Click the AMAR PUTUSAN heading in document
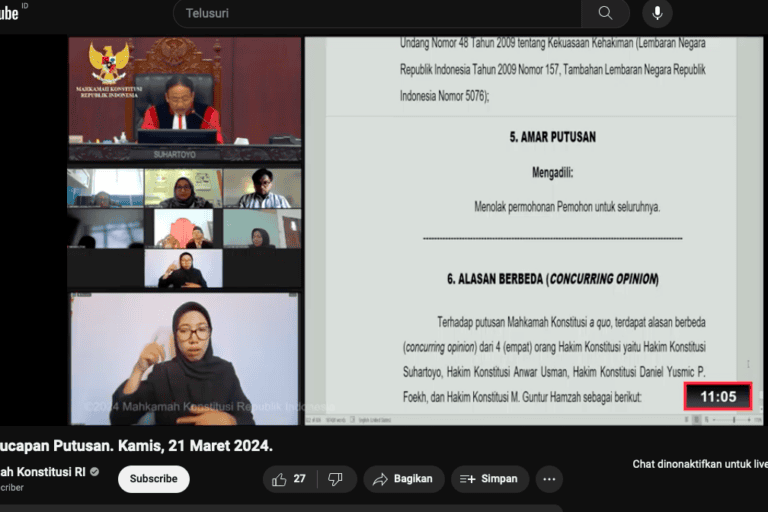This screenshot has width=768, height=512. pos(552,137)
